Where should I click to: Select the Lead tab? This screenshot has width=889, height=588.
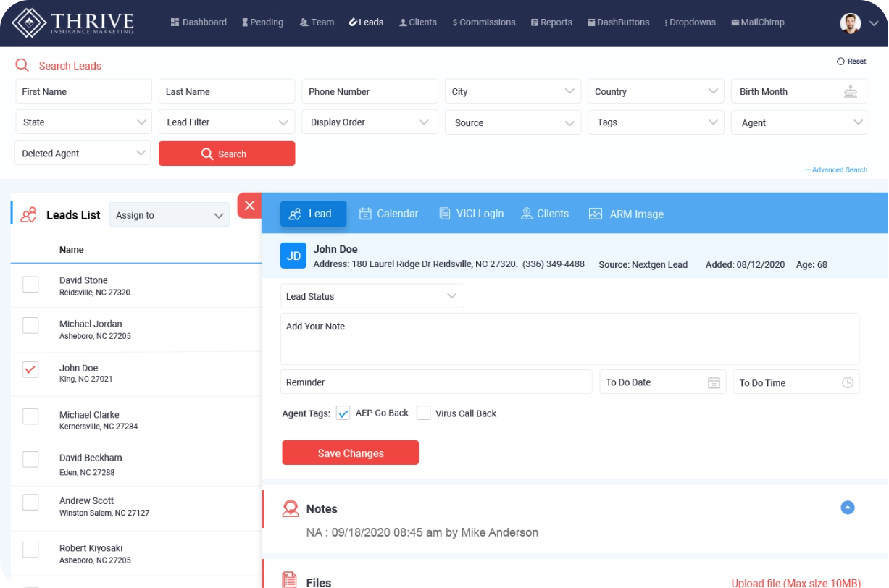[x=313, y=214]
